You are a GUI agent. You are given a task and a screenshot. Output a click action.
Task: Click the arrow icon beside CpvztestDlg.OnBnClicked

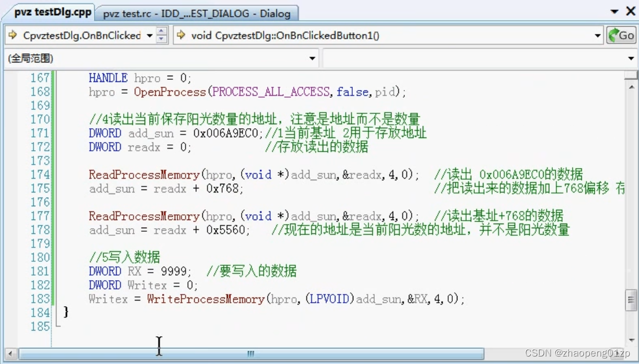13,35
